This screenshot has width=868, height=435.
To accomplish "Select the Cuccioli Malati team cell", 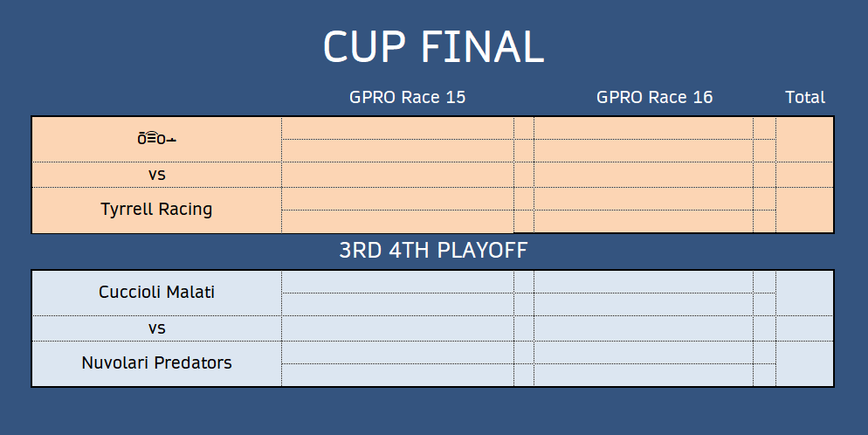I will coord(156,293).
